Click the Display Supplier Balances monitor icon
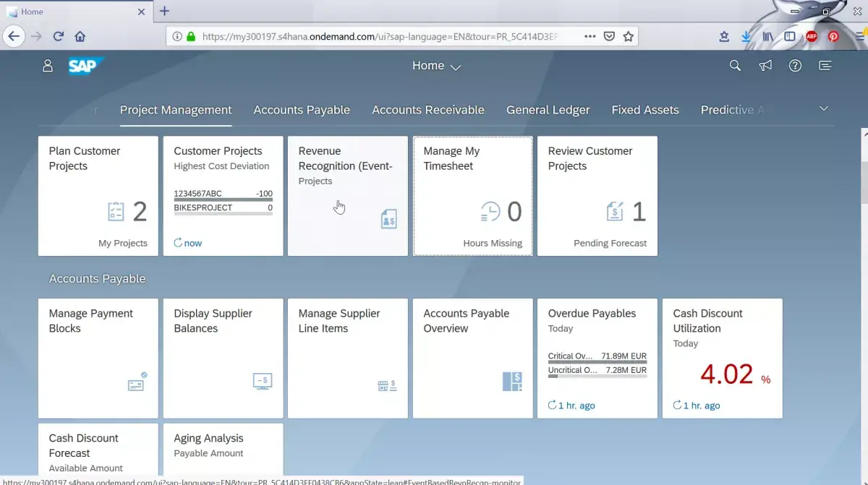 [x=263, y=381]
